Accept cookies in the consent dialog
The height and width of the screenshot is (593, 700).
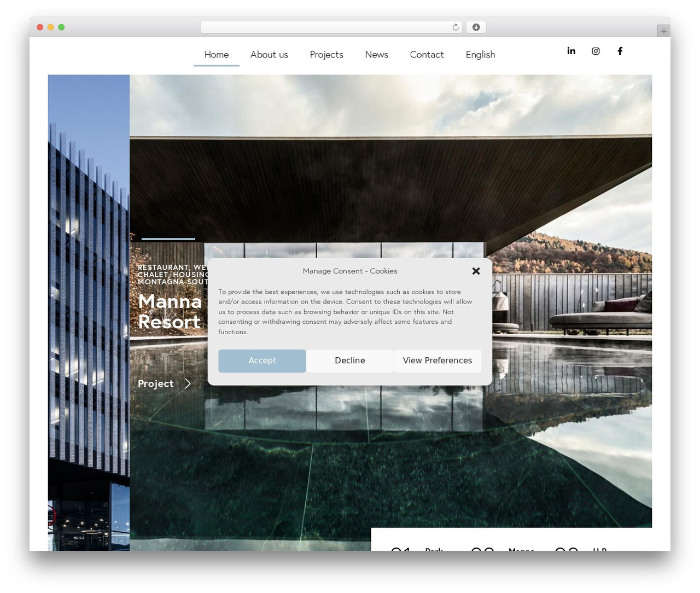(x=262, y=361)
